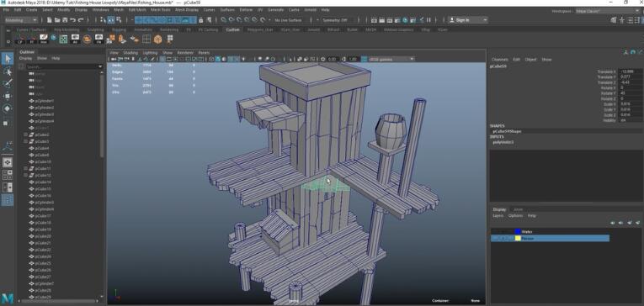Toggle select by object type mode

point(111,19)
